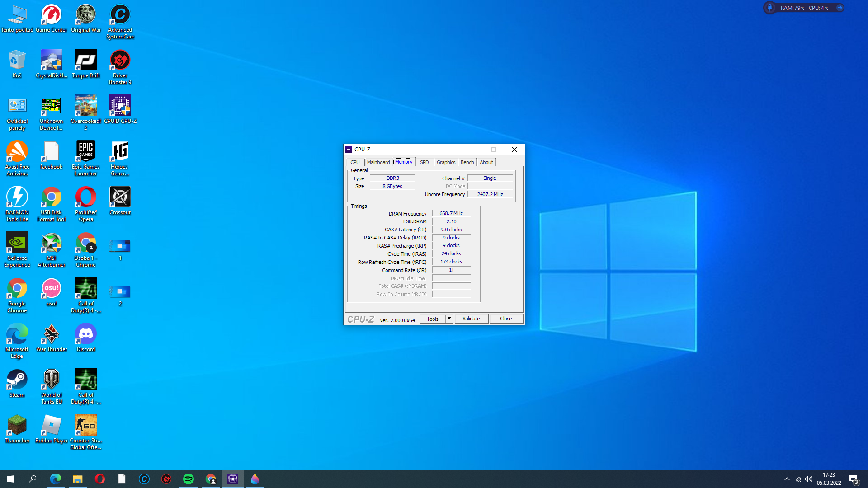Switch to the SPD tab
Image resolution: width=868 pixels, height=488 pixels.
click(424, 162)
